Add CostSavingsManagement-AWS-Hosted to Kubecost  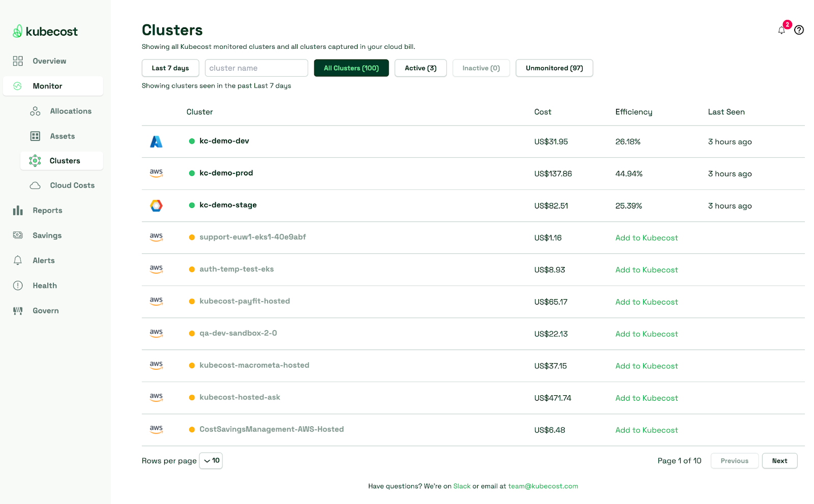647,430
